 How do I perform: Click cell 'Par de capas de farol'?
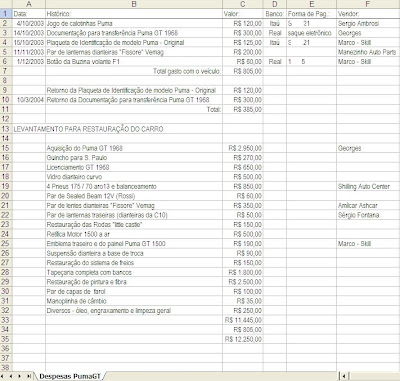tap(134, 291)
